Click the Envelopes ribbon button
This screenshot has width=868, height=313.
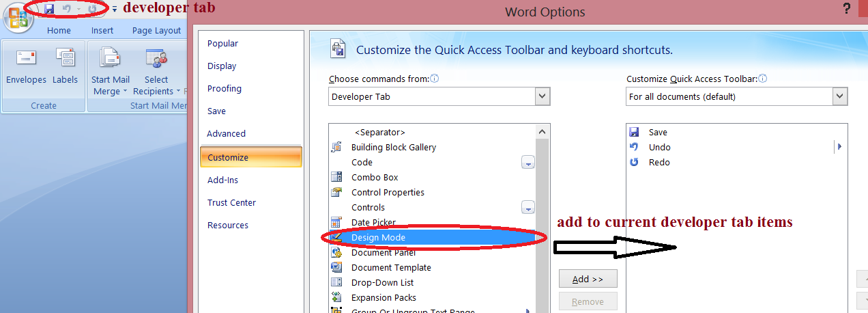26,67
